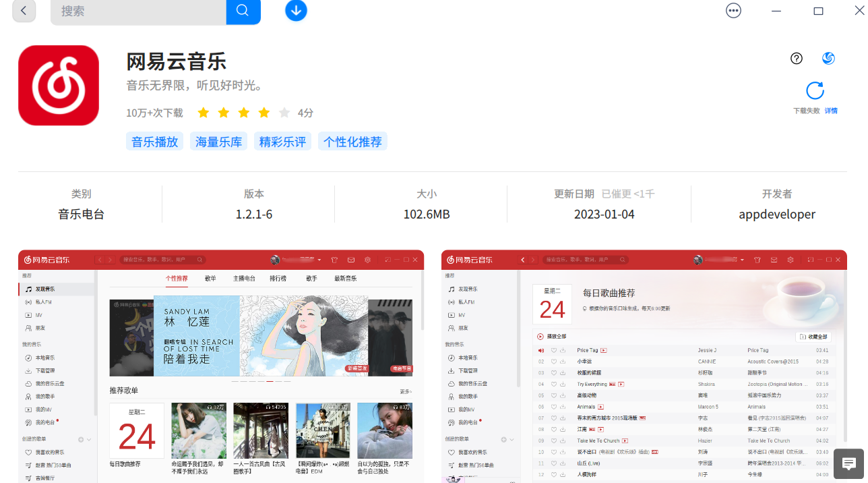Select the 个性化推荐 tag
868x483 pixels.
point(353,142)
